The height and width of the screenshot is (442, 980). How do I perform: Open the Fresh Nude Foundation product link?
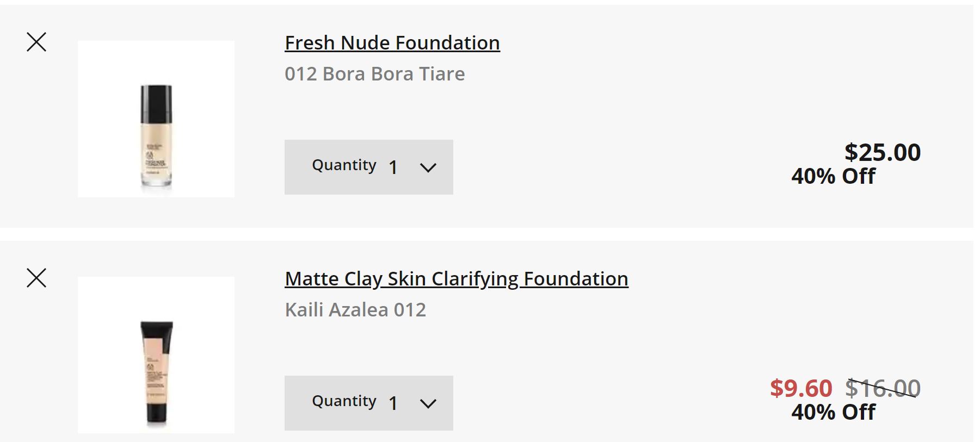tap(392, 43)
